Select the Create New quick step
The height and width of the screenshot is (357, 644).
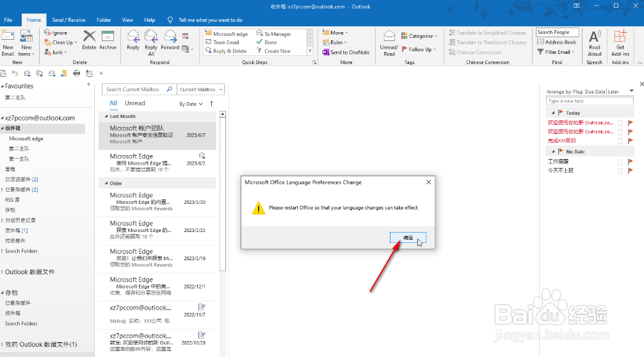coord(273,51)
